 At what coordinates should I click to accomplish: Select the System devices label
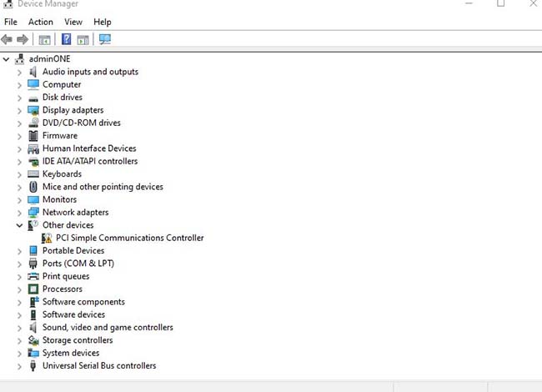(71, 353)
